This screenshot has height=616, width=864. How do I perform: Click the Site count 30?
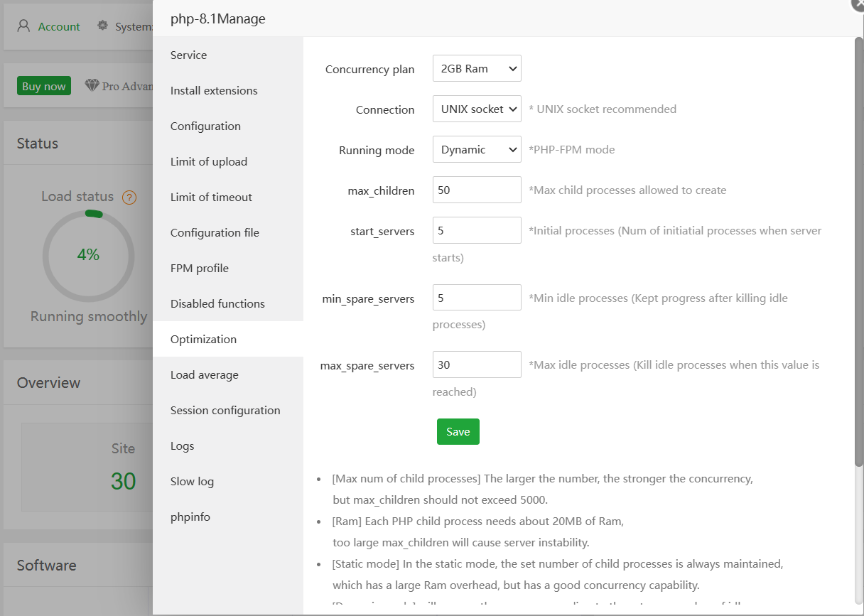pos(123,481)
